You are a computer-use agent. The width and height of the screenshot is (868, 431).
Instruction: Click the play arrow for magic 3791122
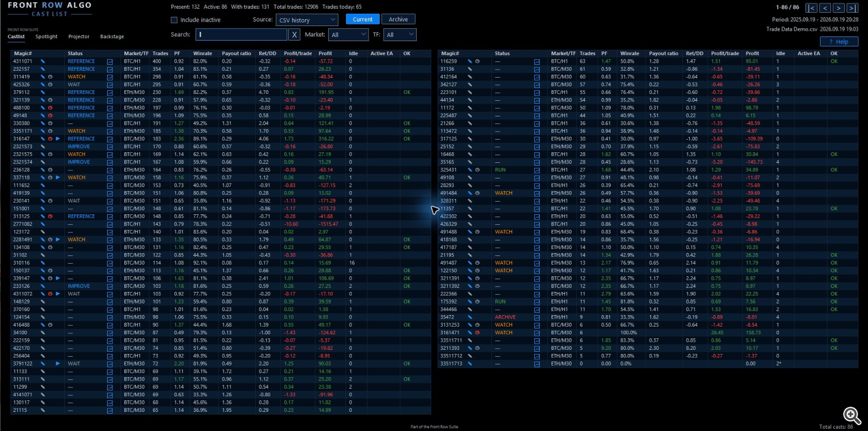coord(58,363)
